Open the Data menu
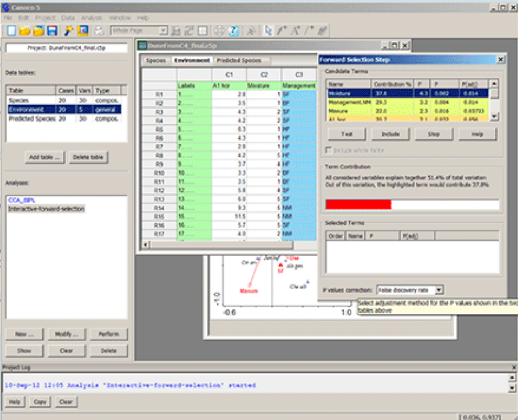Screen dimensions: 518x420 pyautogui.click(x=68, y=18)
